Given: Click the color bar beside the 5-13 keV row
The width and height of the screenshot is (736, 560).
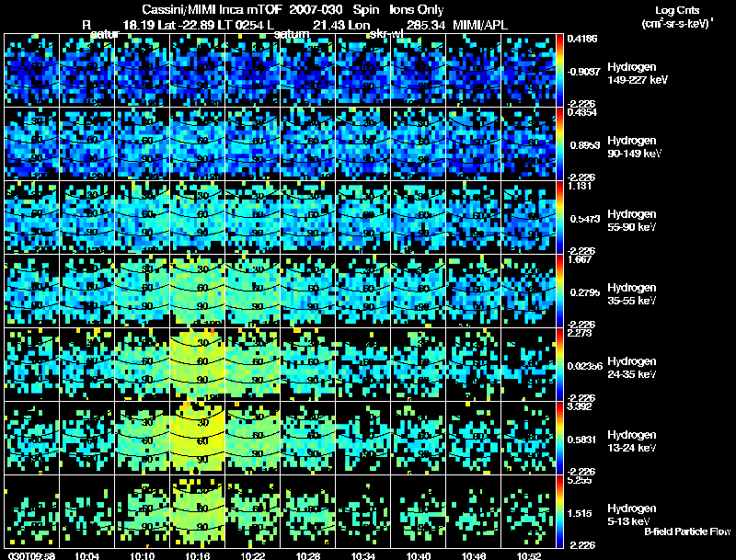Looking at the screenshot, I should [x=560, y=512].
